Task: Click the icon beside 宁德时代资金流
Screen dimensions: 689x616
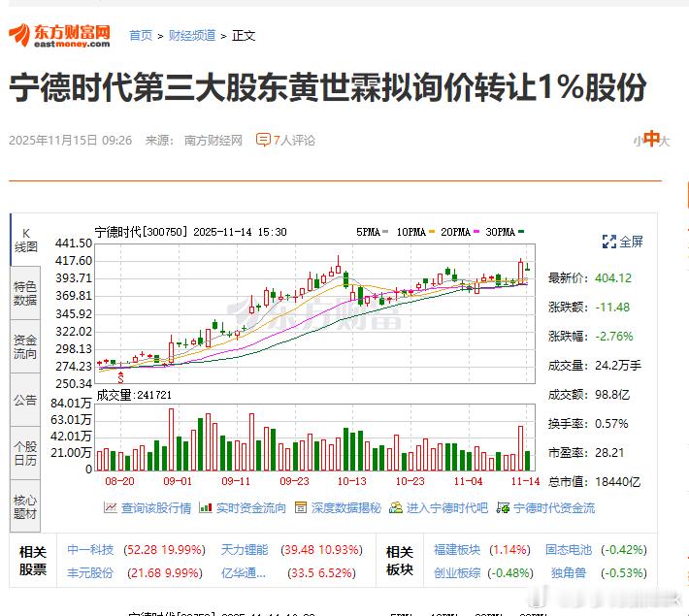Action: [503, 507]
